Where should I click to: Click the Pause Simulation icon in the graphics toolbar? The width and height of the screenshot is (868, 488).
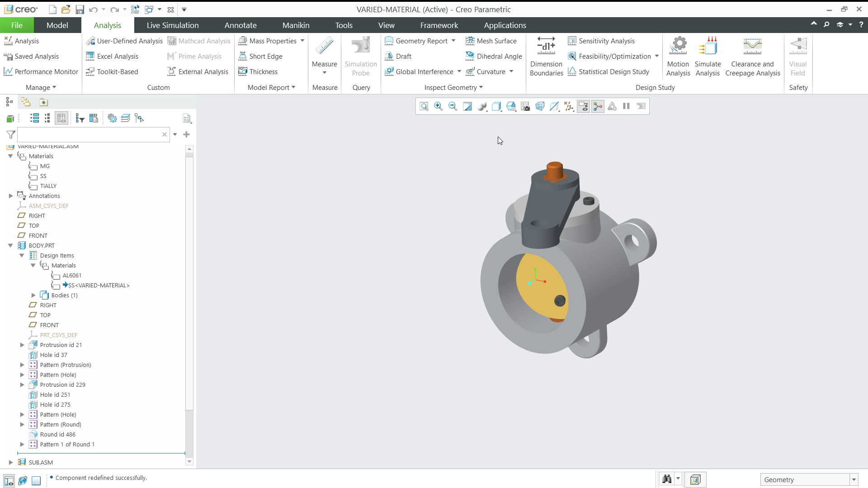tap(627, 106)
